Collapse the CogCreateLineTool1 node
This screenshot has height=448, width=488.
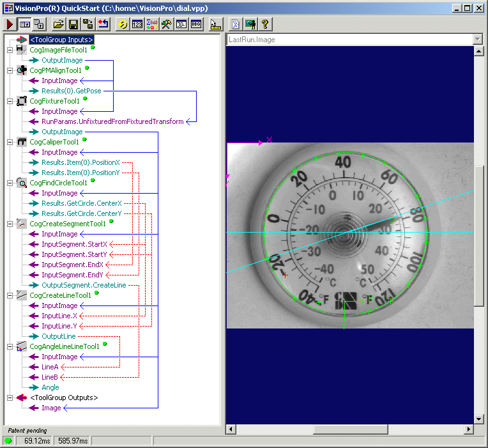[x=10, y=295]
